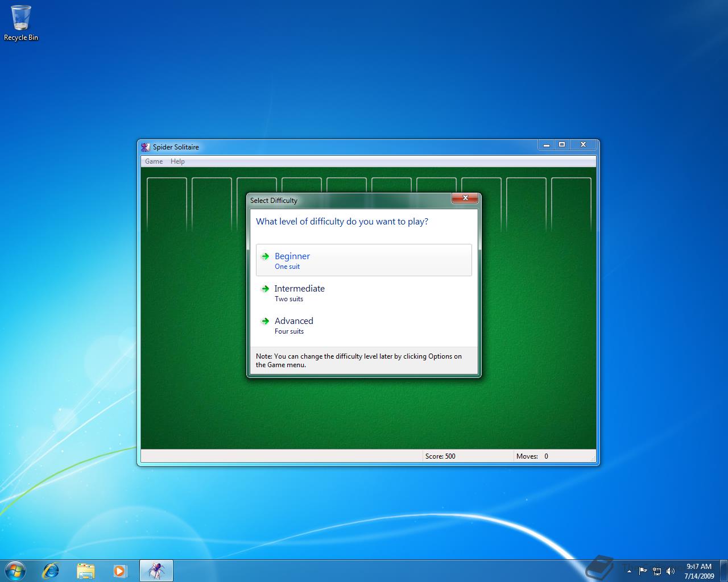Choose Intermediate two suits difficulty
The image size is (728, 582).
click(364, 293)
